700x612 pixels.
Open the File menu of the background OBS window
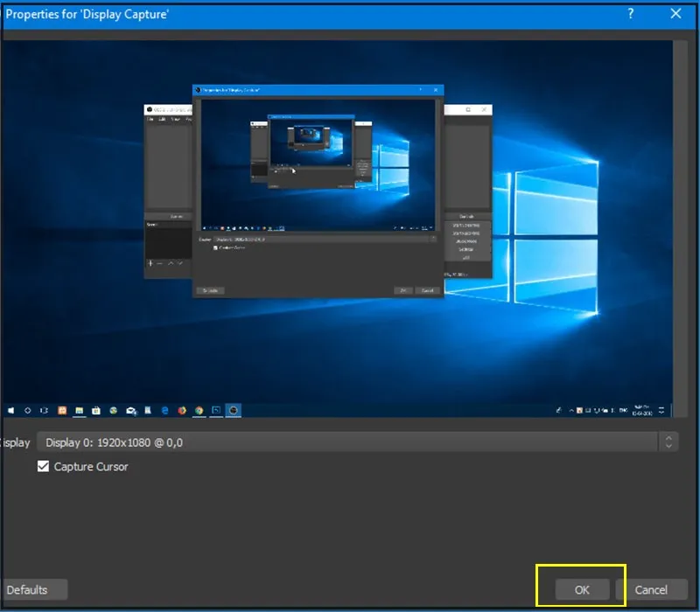[x=150, y=119]
